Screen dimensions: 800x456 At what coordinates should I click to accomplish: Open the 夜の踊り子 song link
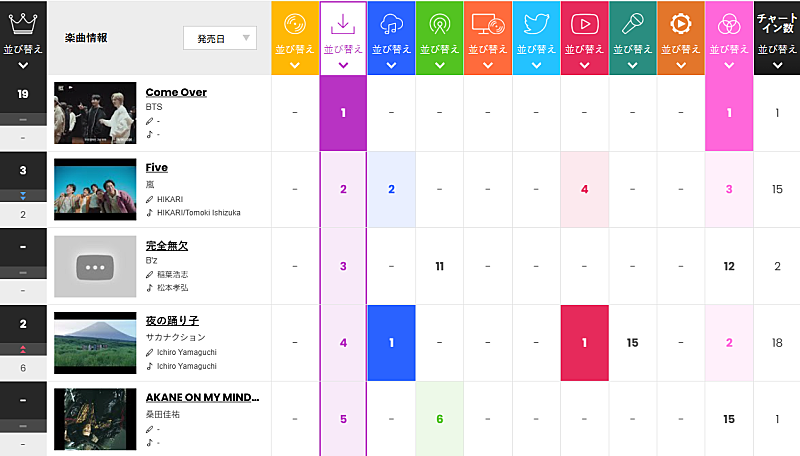(x=172, y=321)
